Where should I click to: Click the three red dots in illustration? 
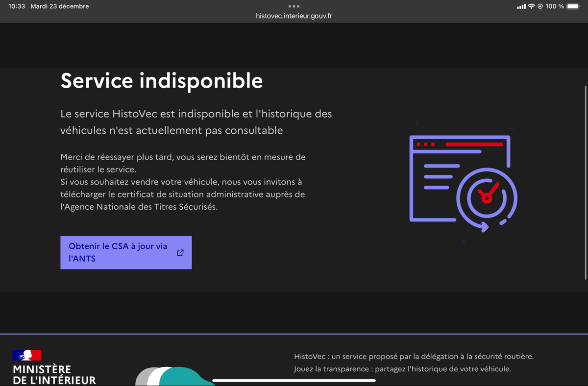(425, 145)
